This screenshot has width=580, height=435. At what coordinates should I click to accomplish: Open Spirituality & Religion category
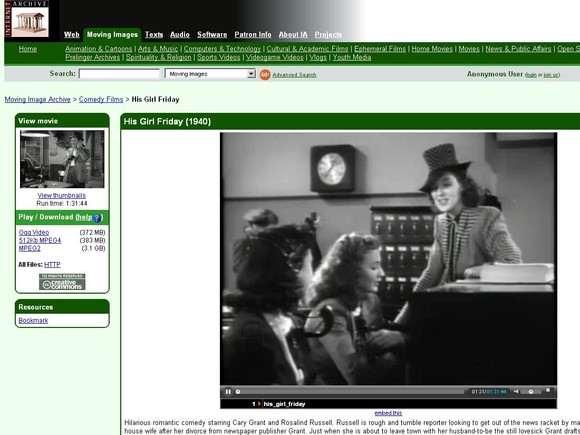point(159,57)
